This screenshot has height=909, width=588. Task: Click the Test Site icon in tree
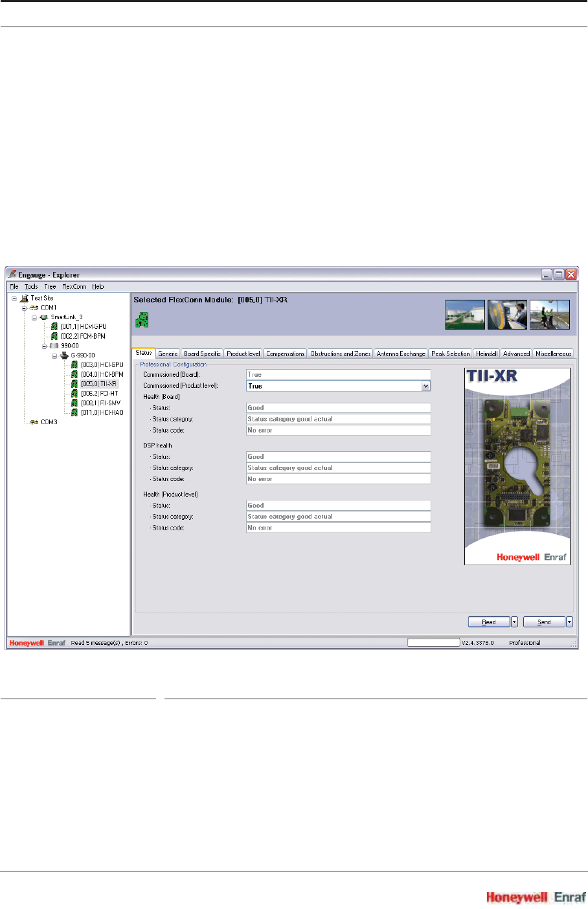click(x=24, y=298)
